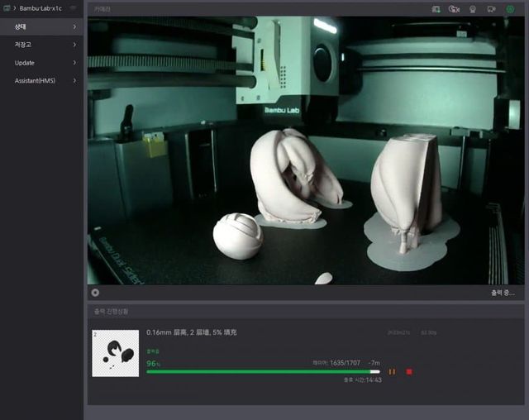Toggle the timelapse recording icon
Image resolution: width=529 pixels, height=420 pixels.
(x=454, y=9)
